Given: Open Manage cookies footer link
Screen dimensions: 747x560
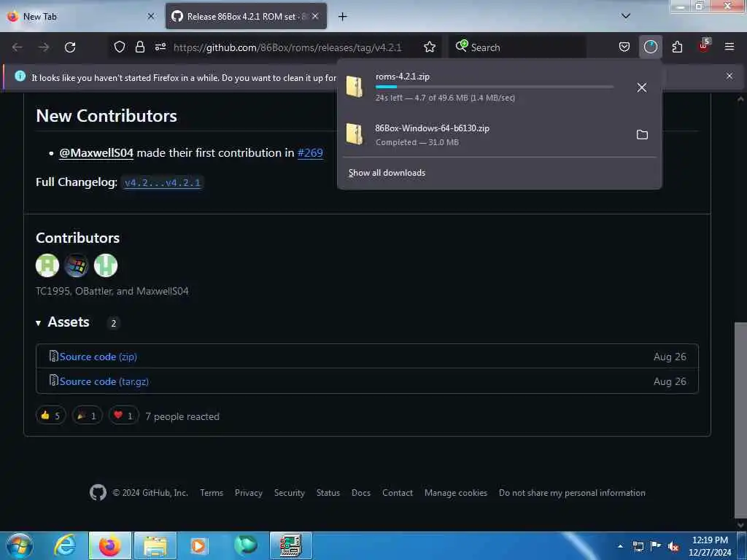Looking at the screenshot, I should click(x=455, y=493).
